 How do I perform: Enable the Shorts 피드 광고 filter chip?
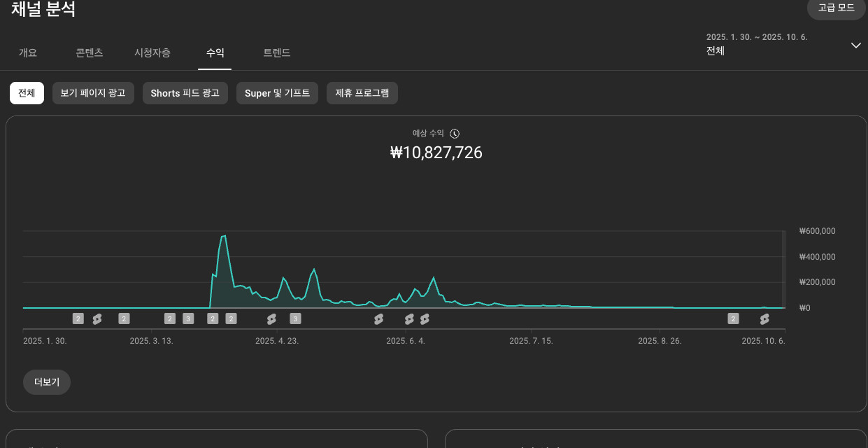click(x=185, y=93)
